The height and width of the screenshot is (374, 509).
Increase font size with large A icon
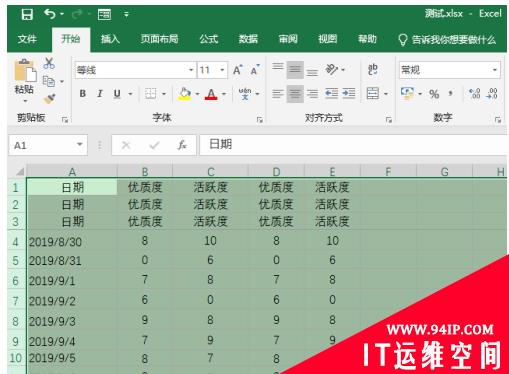click(x=237, y=70)
